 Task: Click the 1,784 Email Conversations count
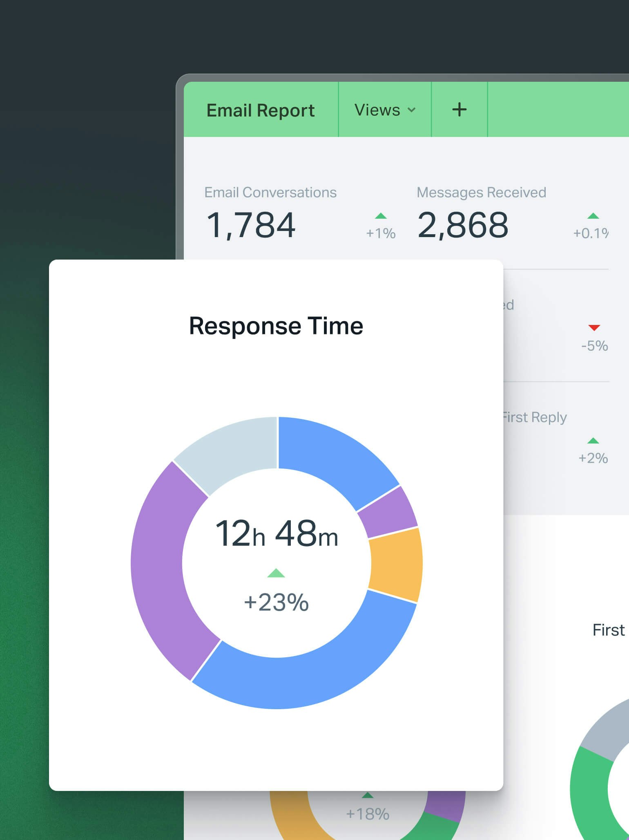[x=251, y=225]
